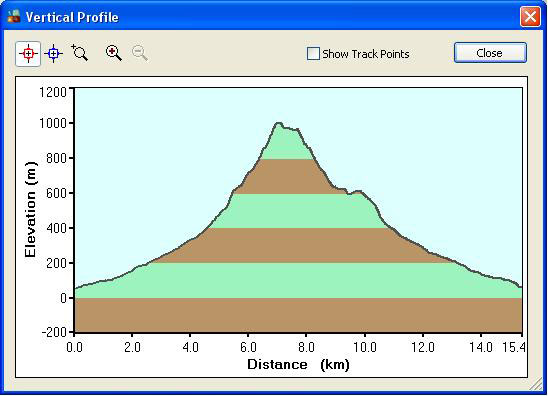
Task: Click the 'Elevation (m)' axis label
Action: tap(31, 210)
